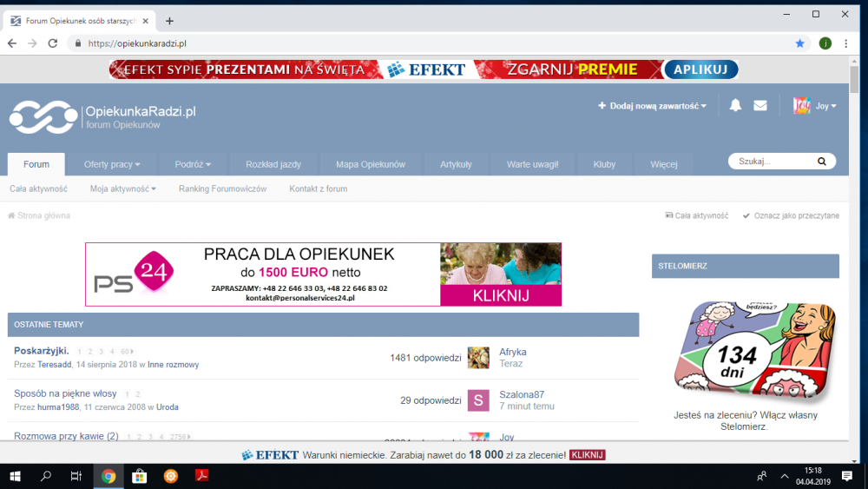Bookmark page with star icon
The image size is (868, 489).
tap(800, 43)
